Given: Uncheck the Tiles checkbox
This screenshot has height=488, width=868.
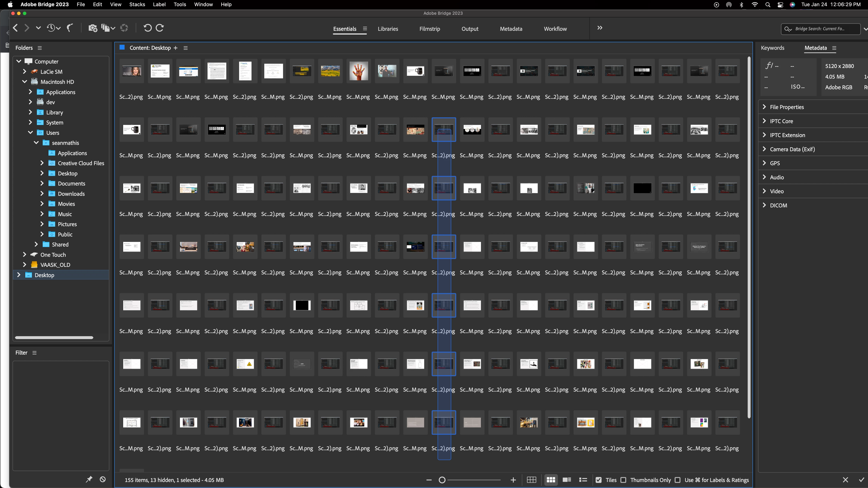Looking at the screenshot, I should click(x=598, y=480).
